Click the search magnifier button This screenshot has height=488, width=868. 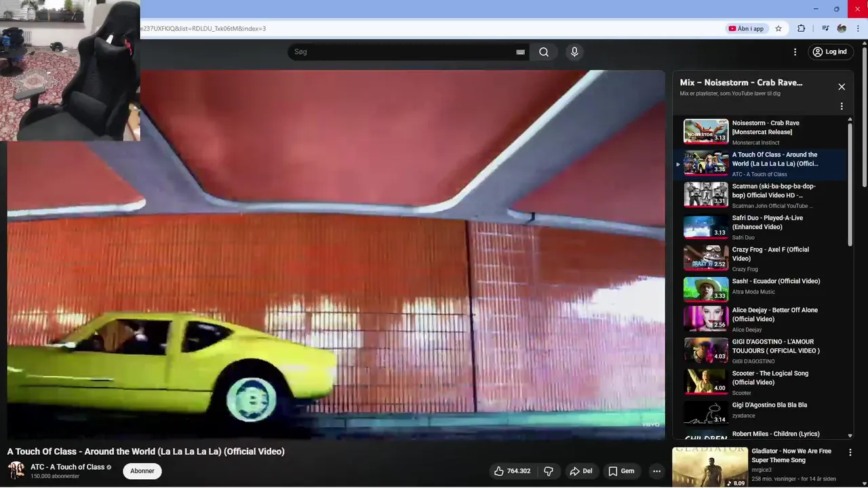[x=544, y=52]
